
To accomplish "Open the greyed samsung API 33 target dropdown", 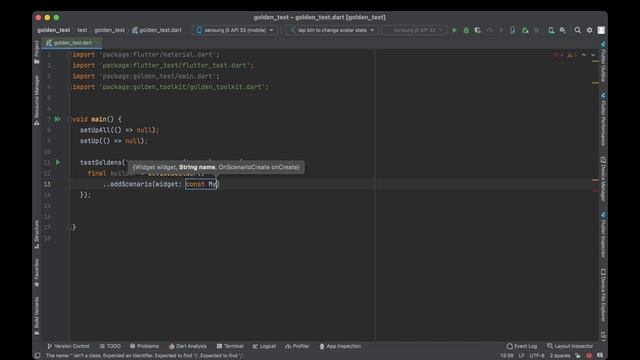I will coord(414,30).
